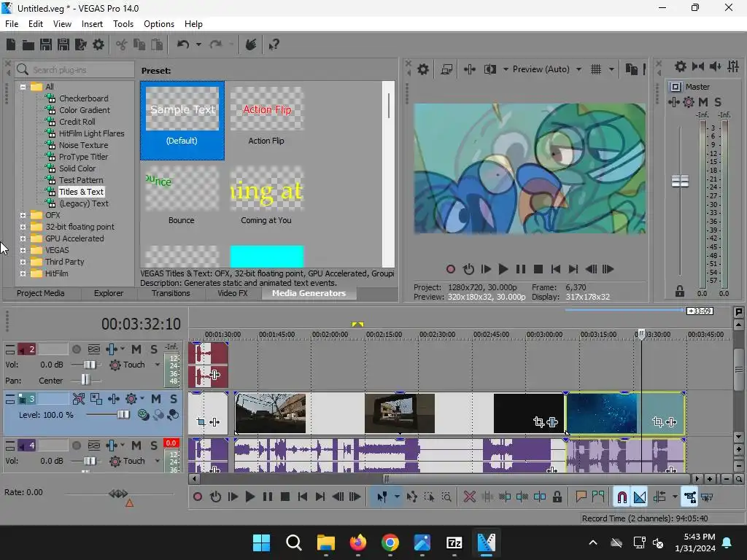Expand the 32-bit floating point folder
The height and width of the screenshot is (560, 747).
(x=23, y=227)
